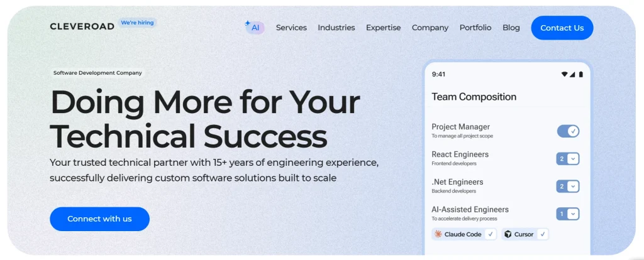Click the cellular signal icon in phone mockup
This screenshot has height=260, width=644.
pos(572,74)
